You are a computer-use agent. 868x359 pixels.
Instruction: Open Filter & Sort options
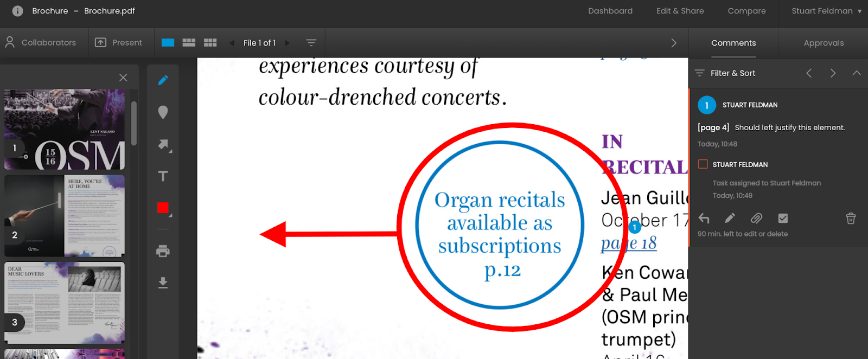pyautogui.click(x=726, y=73)
